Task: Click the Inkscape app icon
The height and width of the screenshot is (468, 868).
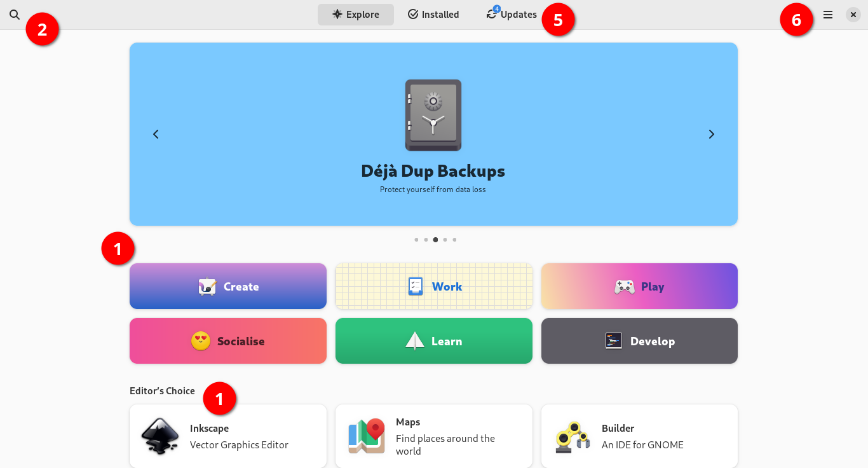Action: point(159,436)
